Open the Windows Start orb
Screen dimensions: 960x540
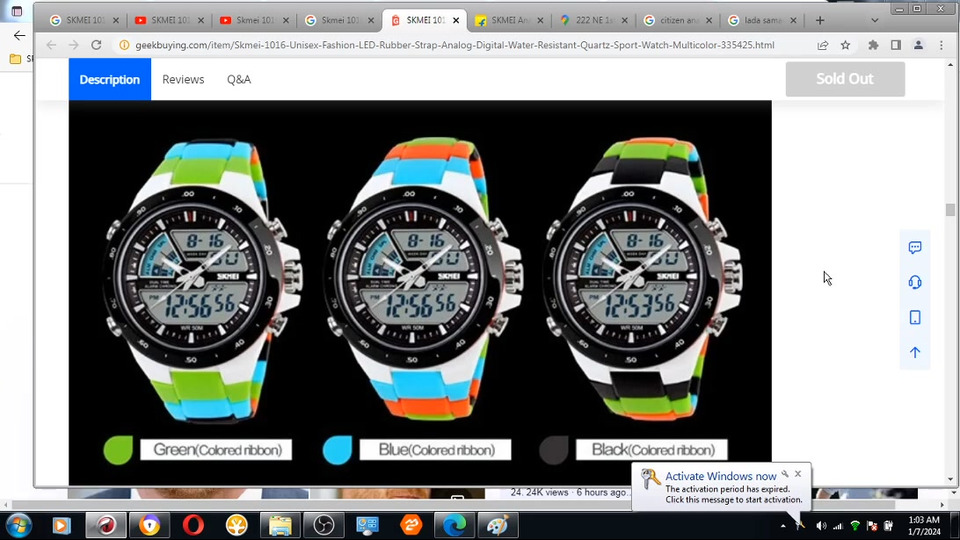coord(18,525)
